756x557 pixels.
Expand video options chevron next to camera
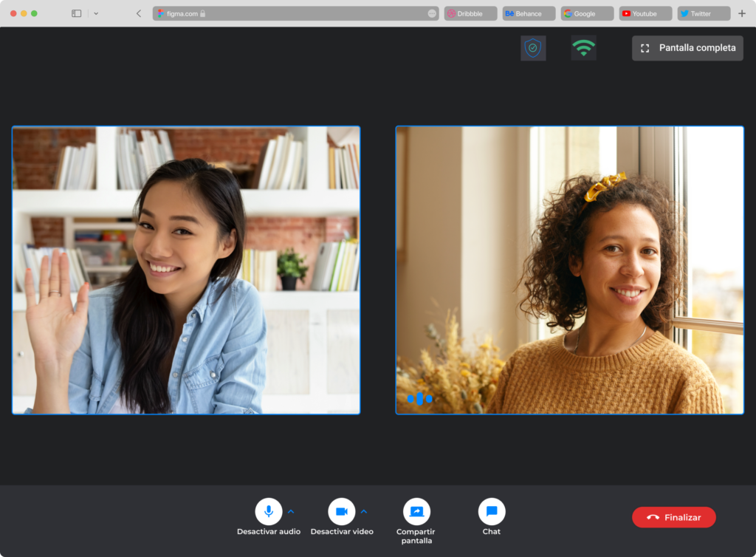coord(364,511)
